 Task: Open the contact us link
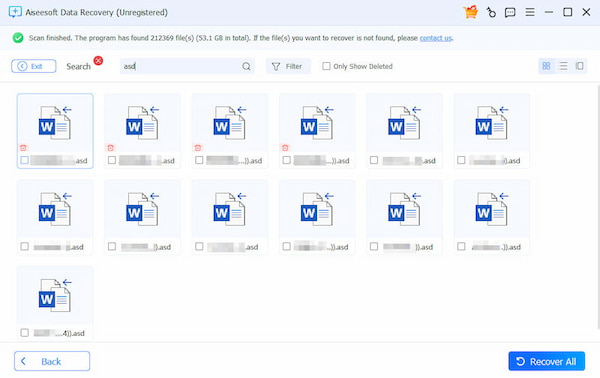(436, 38)
